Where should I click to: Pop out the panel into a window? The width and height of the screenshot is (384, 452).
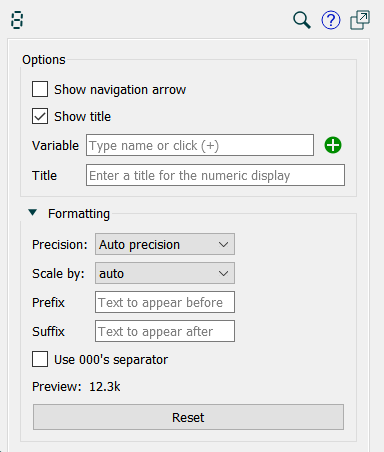click(x=360, y=20)
